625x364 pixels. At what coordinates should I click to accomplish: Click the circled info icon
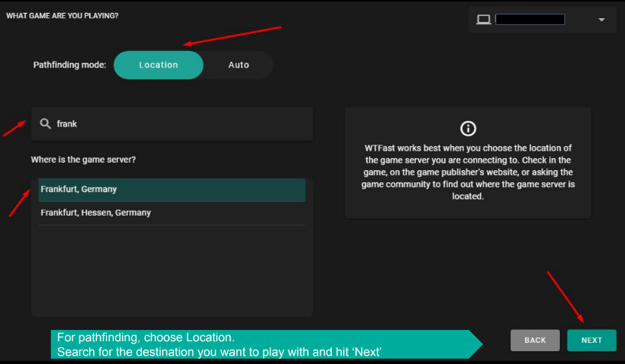[x=468, y=128]
